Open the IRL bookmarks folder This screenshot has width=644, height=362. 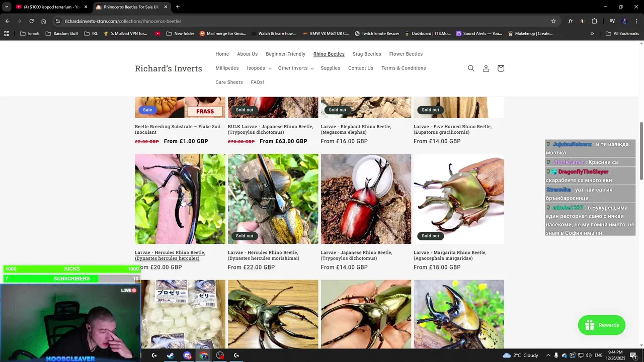pyautogui.click(x=91, y=34)
